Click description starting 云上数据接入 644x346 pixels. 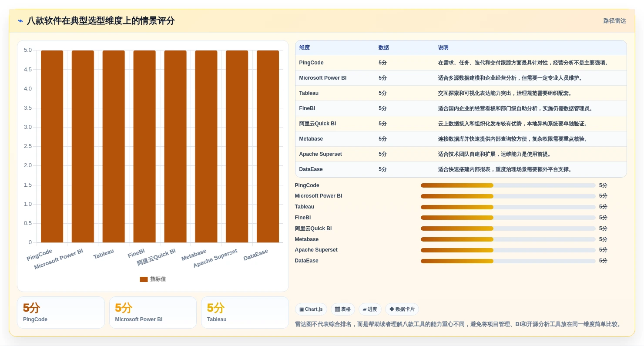click(513, 124)
